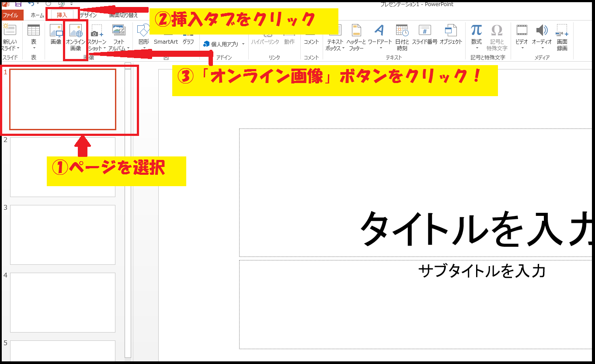Click the オブジェクト (Object) icon
Screen dimensions: 595x364
pos(451,30)
